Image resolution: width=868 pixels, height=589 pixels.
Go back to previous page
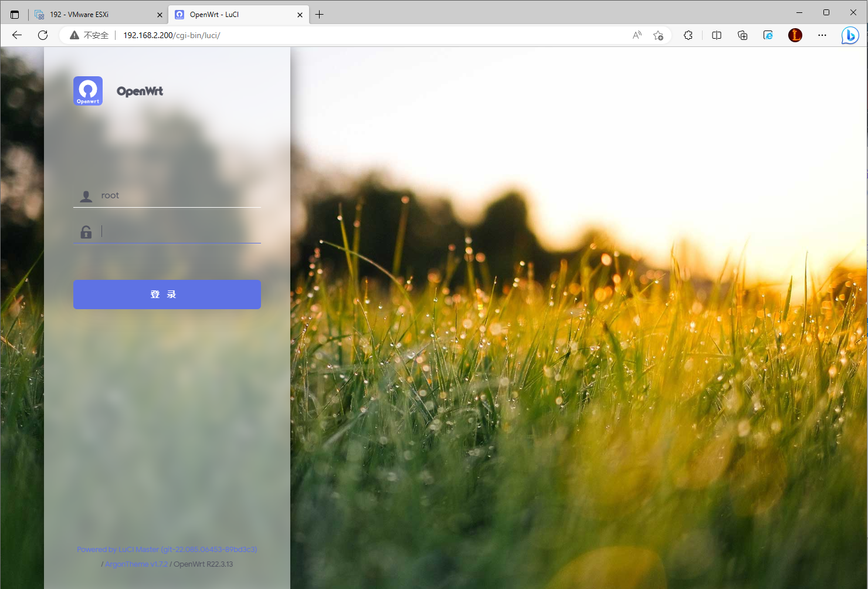pos(17,35)
